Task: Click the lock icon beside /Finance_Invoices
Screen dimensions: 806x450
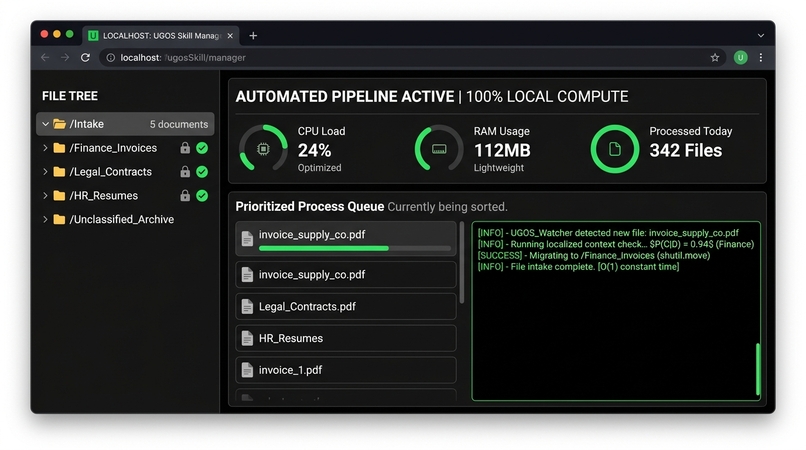Action: 185,148
